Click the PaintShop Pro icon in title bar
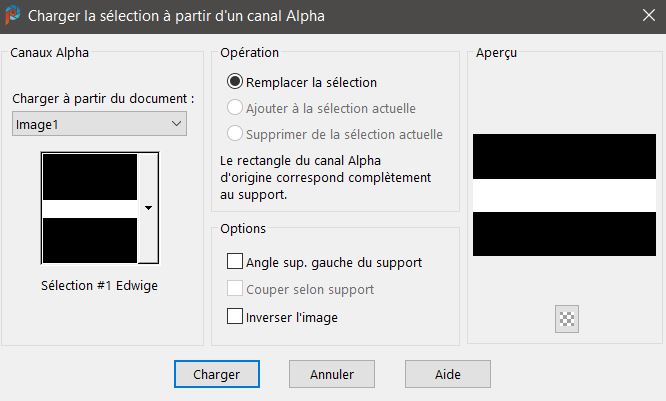The image size is (666, 401). point(13,16)
